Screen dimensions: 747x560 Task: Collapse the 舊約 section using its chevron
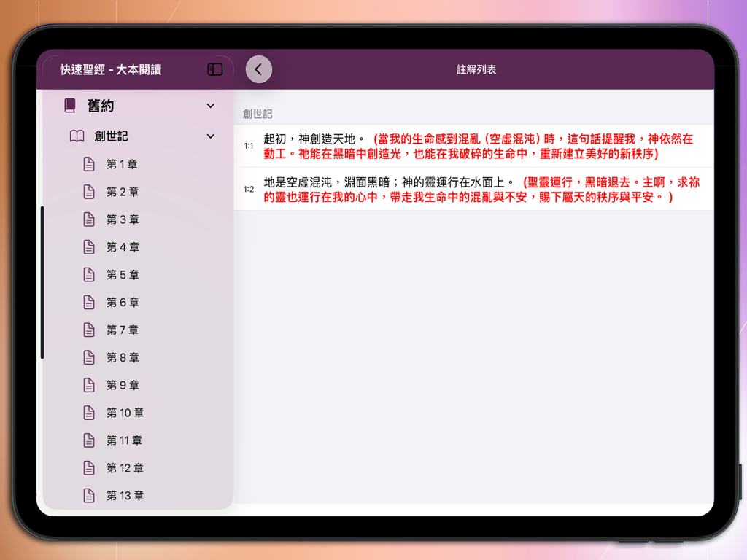point(211,106)
